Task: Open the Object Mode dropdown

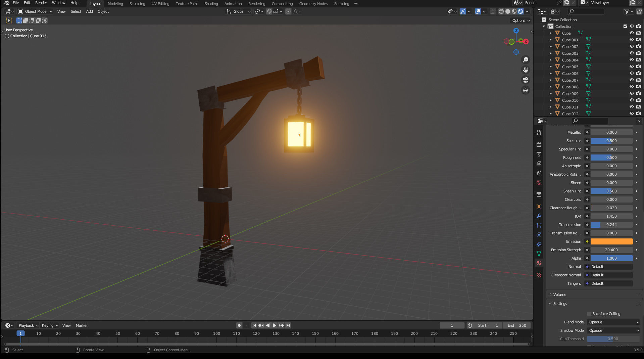Action: 35,11
